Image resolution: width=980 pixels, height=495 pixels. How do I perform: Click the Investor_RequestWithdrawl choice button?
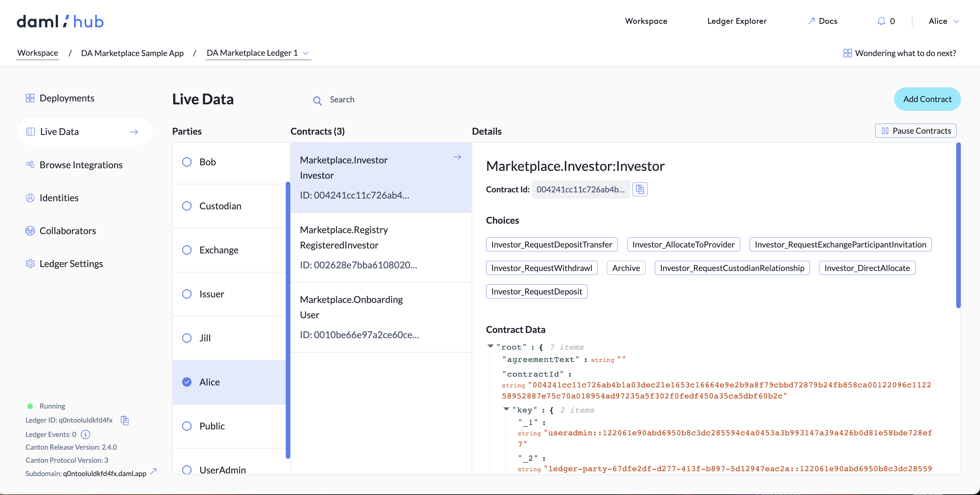tap(541, 268)
